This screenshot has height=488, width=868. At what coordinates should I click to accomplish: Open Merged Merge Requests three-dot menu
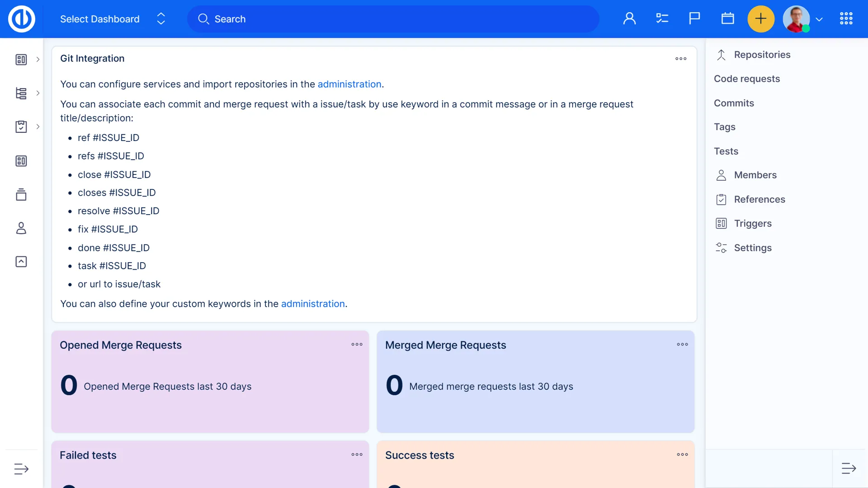point(682,345)
